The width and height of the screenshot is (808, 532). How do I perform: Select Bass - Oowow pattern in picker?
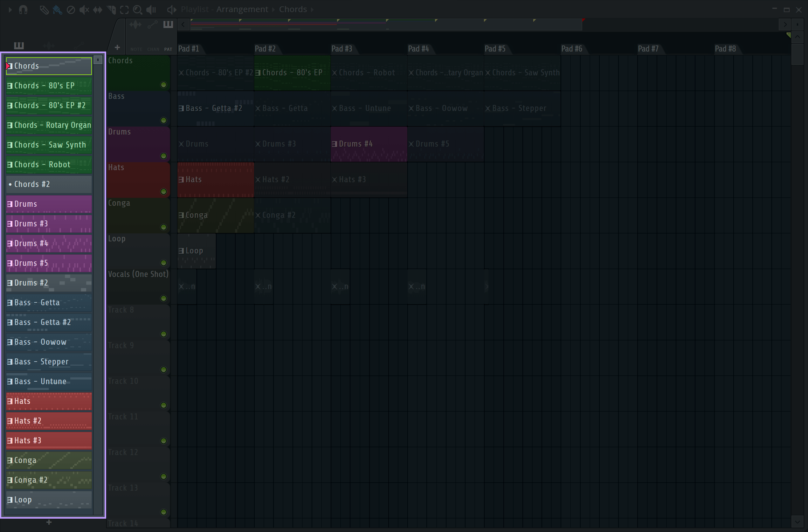click(49, 342)
